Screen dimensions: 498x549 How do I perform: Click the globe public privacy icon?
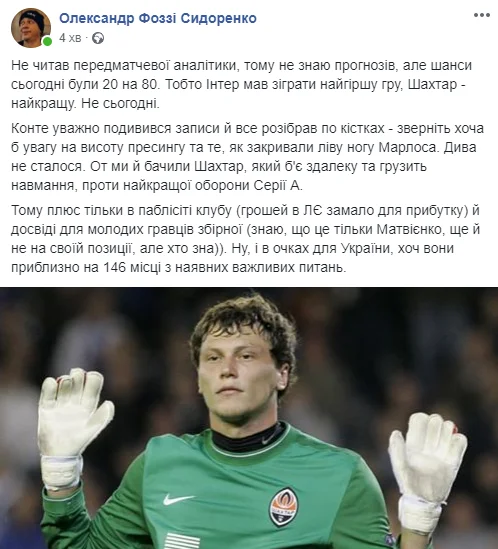(x=98, y=38)
